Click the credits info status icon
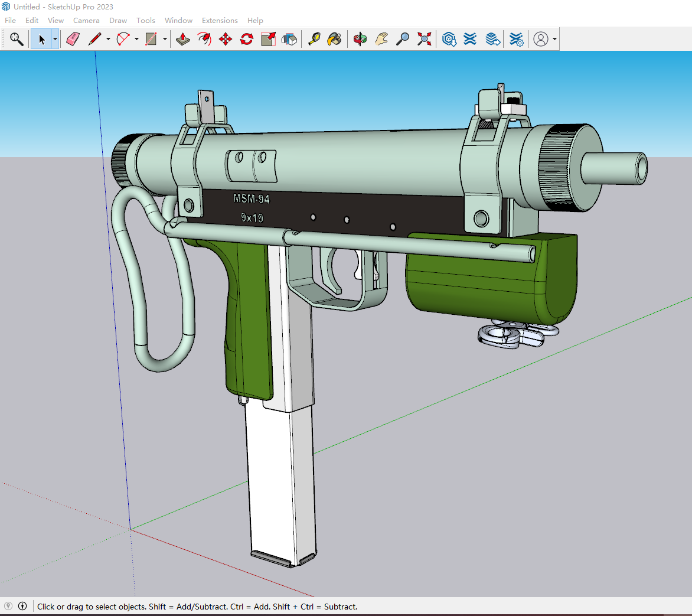The height and width of the screenshot is (616, 692). 22,606
